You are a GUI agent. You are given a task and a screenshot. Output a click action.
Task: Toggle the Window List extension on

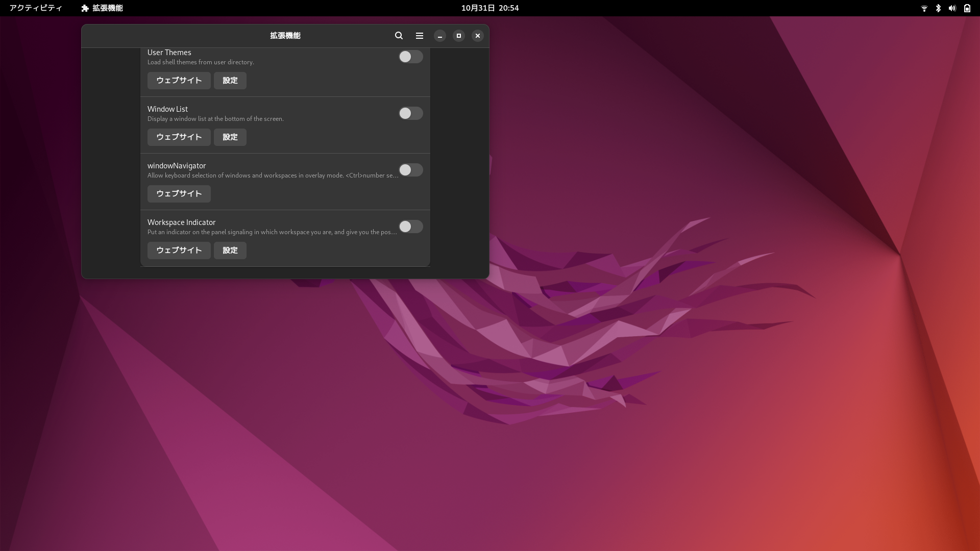coord(410,113)
